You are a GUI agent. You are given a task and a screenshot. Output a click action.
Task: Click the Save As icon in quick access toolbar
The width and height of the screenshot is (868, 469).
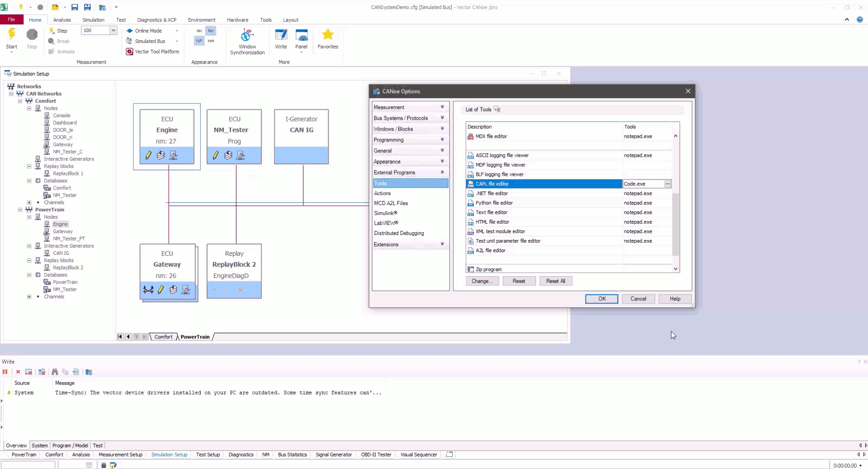tap(87, 7)
